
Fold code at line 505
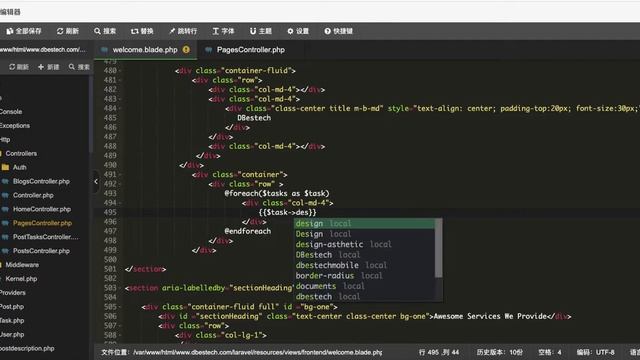[120, 307]
